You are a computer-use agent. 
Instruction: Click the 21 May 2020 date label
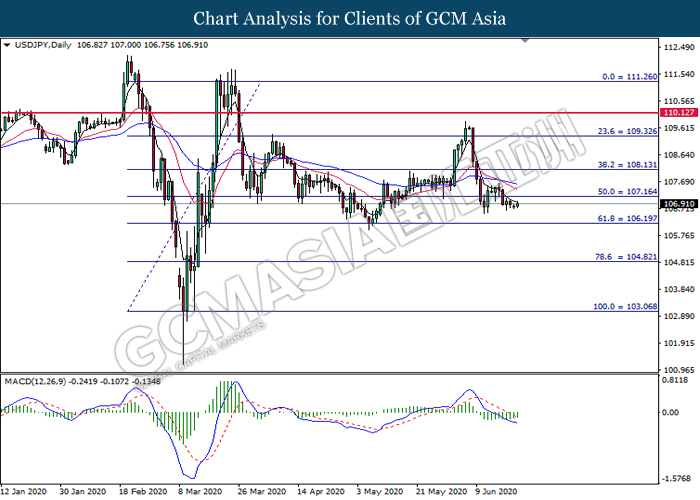[440, 492]
